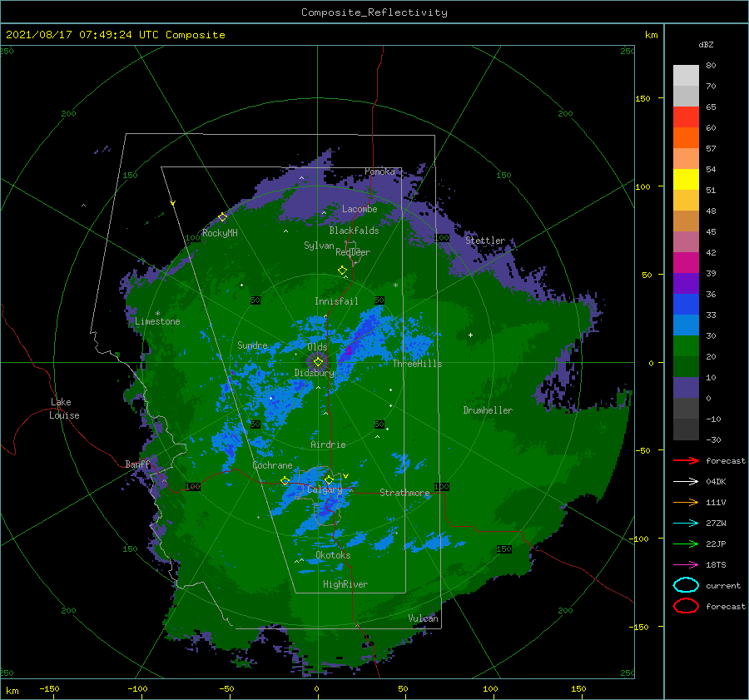
Task: Click the HighRiver label
Action: tap(345, 584)
